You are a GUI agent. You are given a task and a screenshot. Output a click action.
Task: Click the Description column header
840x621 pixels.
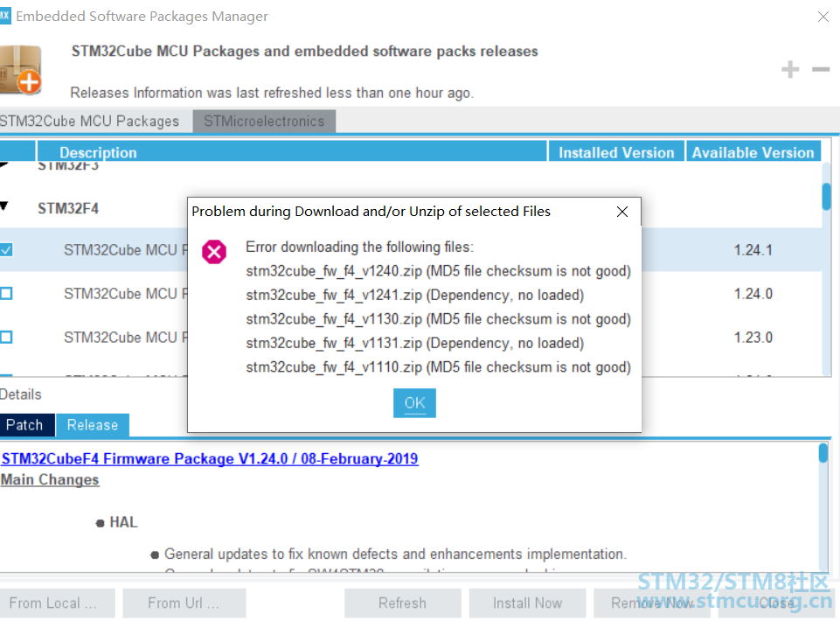tap(292, 152)
